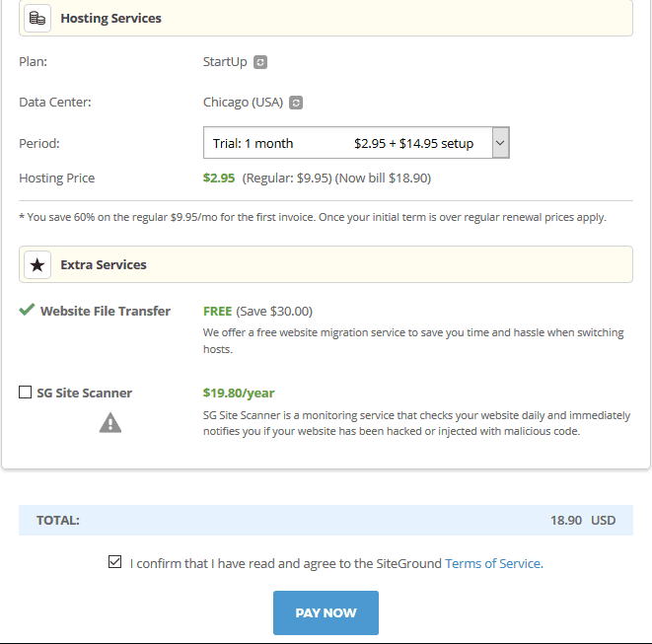
Task: Enable the SG Site Scanner checkbox
Action: (x=26, y=393)
